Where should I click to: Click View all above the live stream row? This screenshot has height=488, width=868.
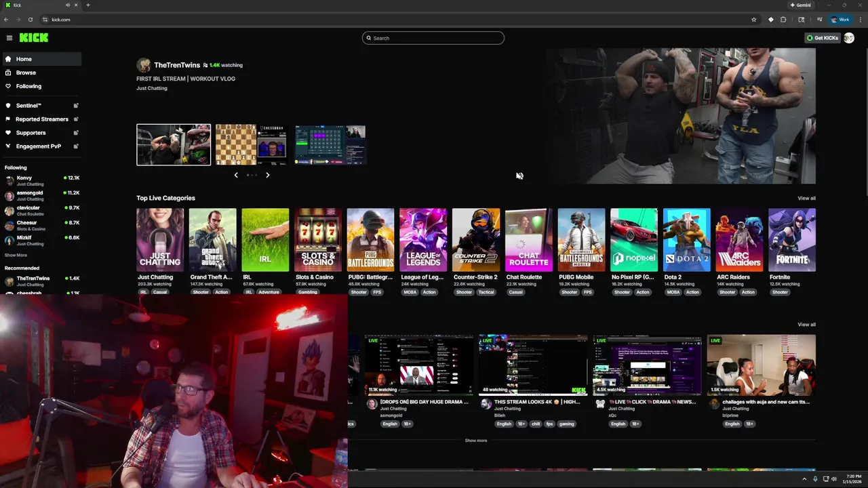pyautogui.click(x=806, y=325)
